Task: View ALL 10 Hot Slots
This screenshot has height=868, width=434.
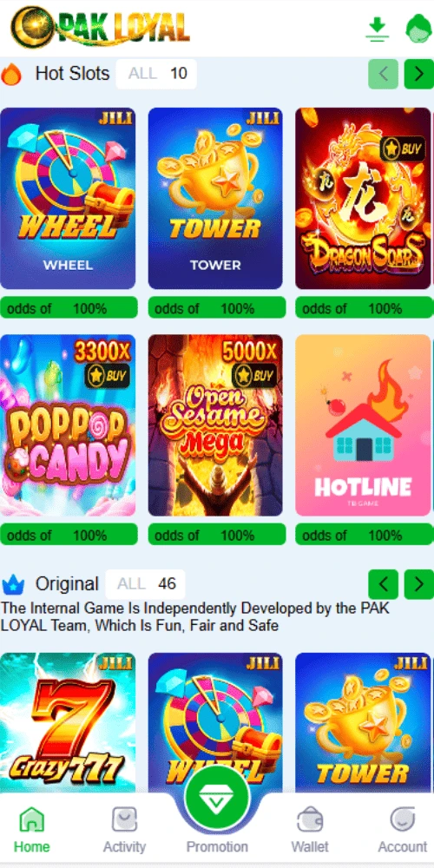Action: (x=156, y=74)
